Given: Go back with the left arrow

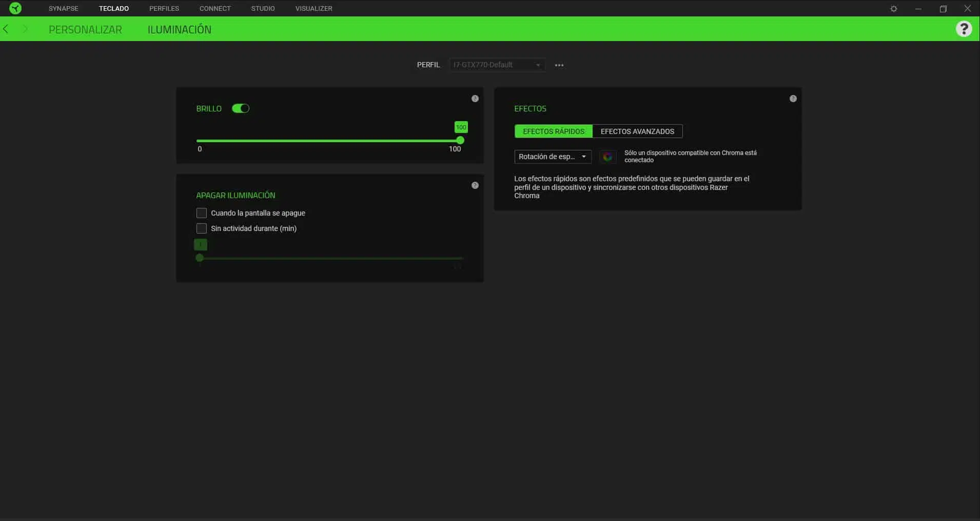Looking at the screenshot, I should click(x=6, y=29).
